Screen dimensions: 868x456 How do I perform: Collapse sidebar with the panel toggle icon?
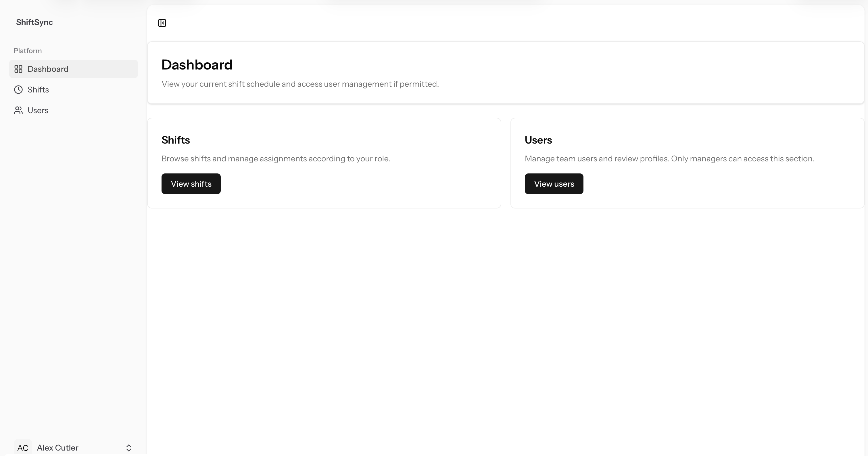tap(162, 23)
